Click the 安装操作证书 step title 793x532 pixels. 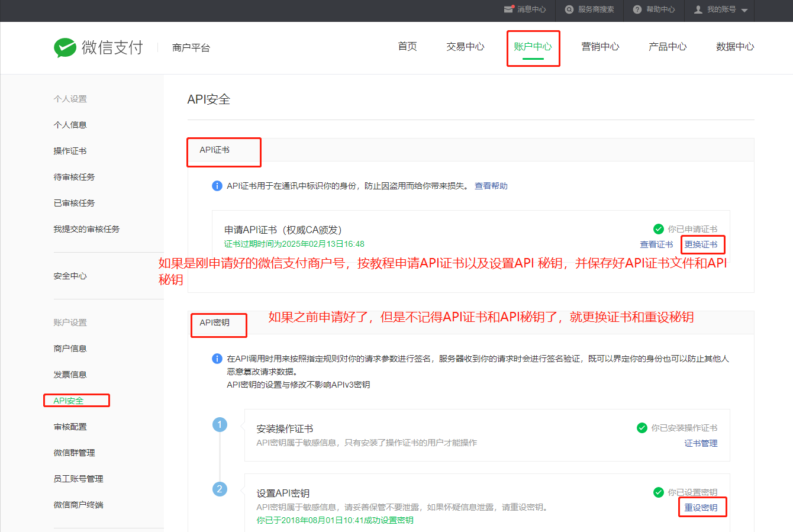pyautogui.click(x=285, y=428)
